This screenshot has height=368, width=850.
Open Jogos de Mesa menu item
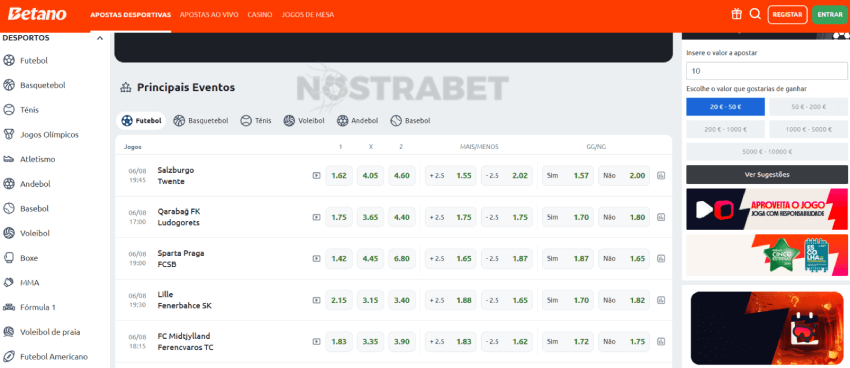point(308,15)
